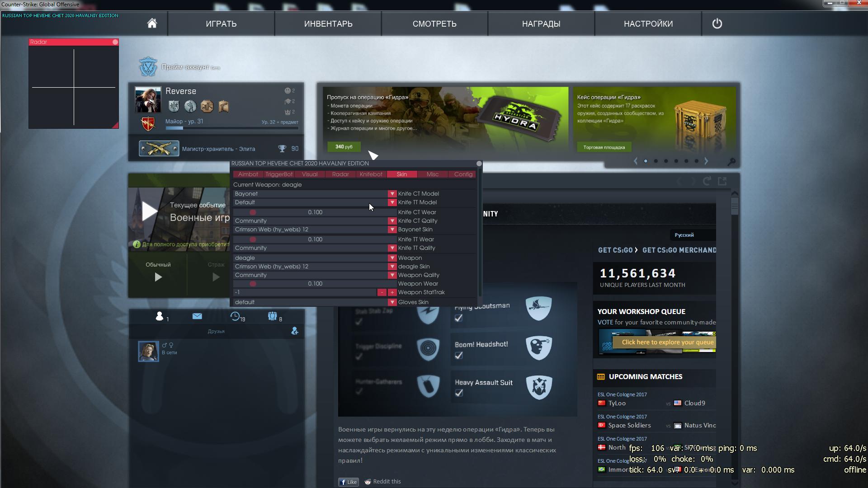The height and width of the screenshot is (488, 868).
Task: Toggle Flying Scoutsman checkbox
Action: point(458,318)
